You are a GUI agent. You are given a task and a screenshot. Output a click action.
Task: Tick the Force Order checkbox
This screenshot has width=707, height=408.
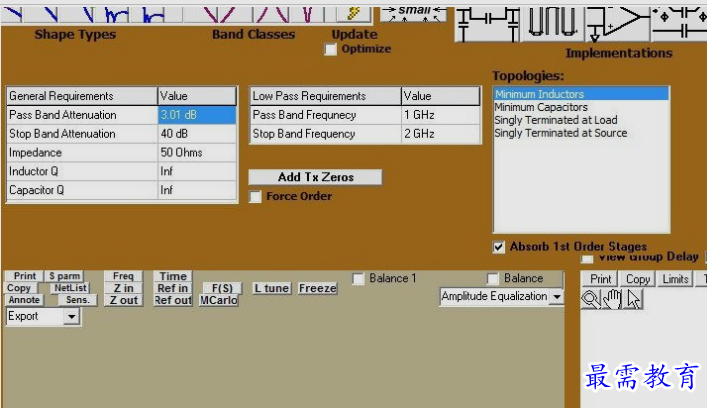[x=256, y=197]
